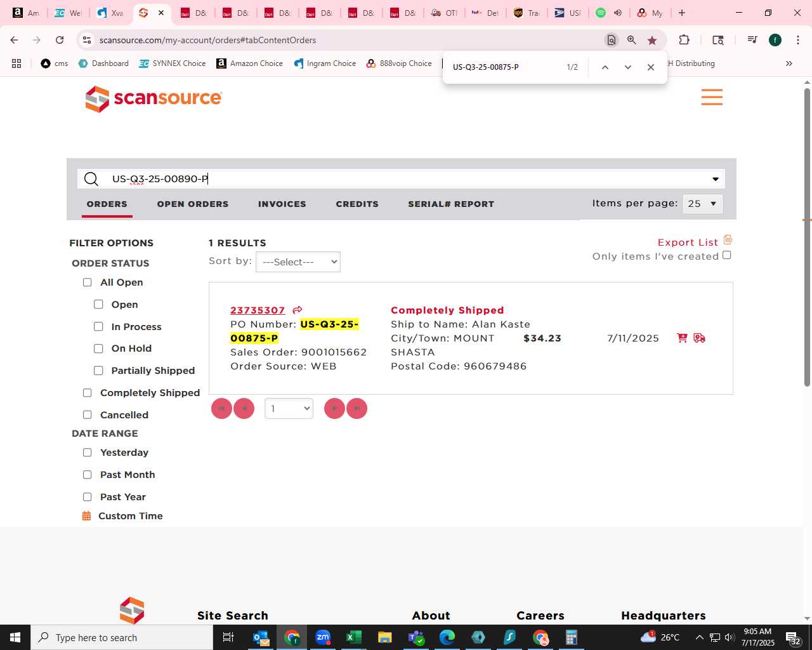Open Chrome extensions puzzle icon
The image size is (812, 650).
click(x=684, y=40)
